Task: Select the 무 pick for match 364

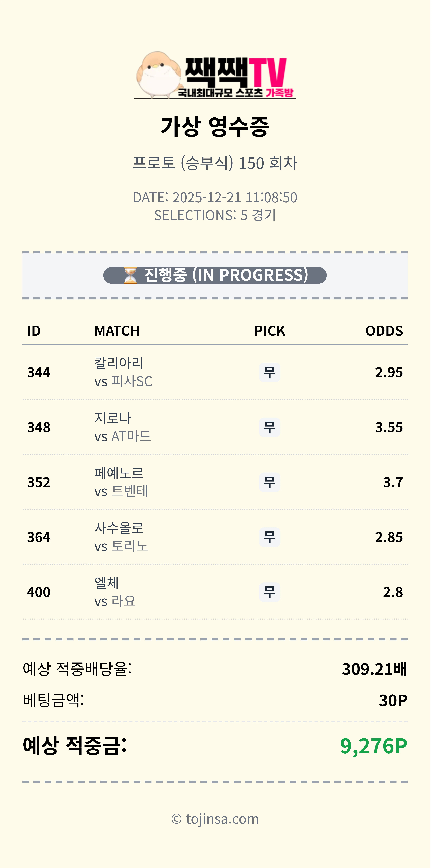Action: pyautogui.click(x=269, y=537)
